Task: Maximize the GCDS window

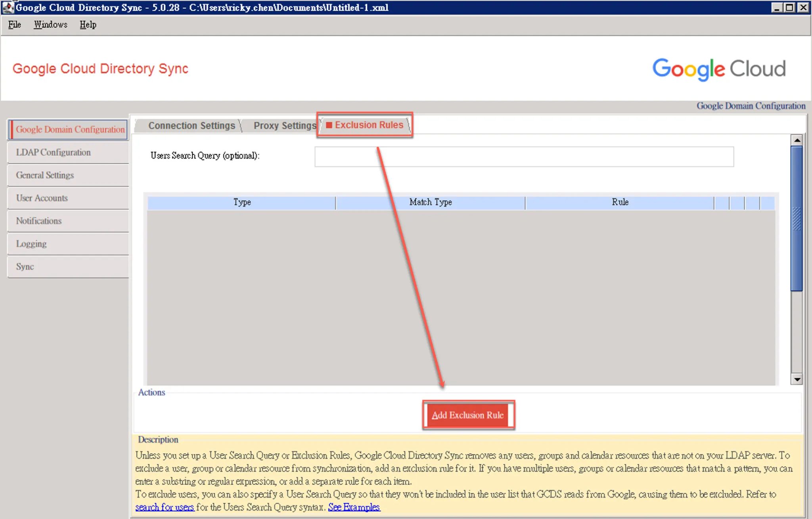Action: [x=790, y=8]
